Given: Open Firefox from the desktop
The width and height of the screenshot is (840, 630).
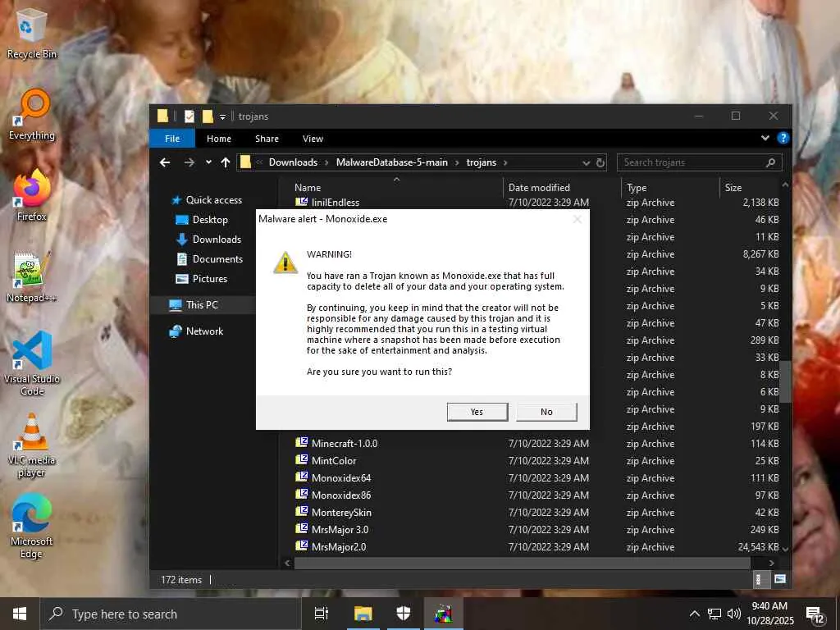Looking at the screenshot, I should coord(32,196).
